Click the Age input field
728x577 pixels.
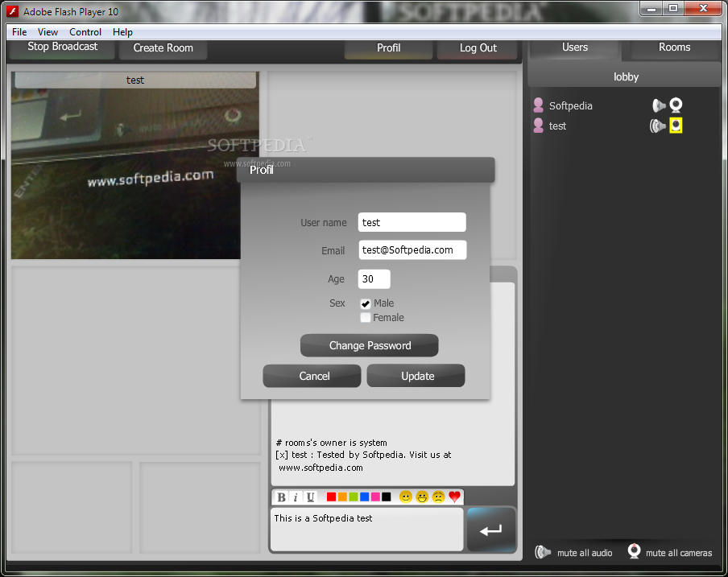pos(374,278)
